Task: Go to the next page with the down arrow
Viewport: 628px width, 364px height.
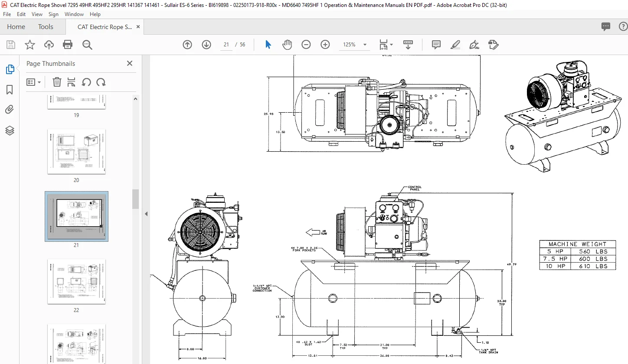Action: tap(206, 45)
